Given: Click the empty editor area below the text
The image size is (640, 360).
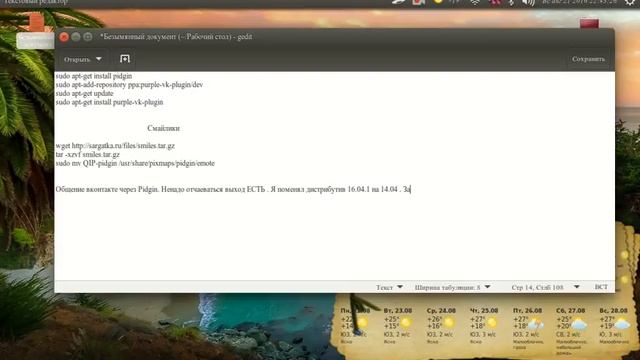Looking at the screenshot, I should (335, 237).
